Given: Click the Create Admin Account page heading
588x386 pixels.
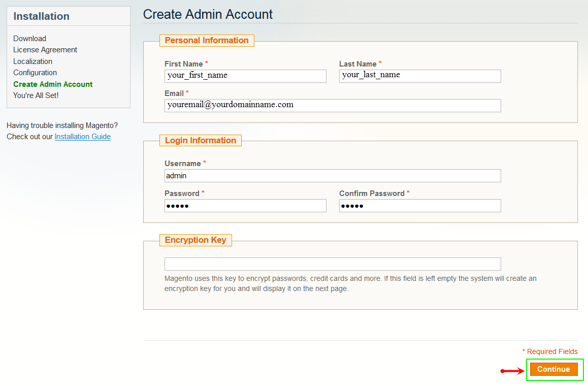Looking at the screenshot, I should (208, 14).
